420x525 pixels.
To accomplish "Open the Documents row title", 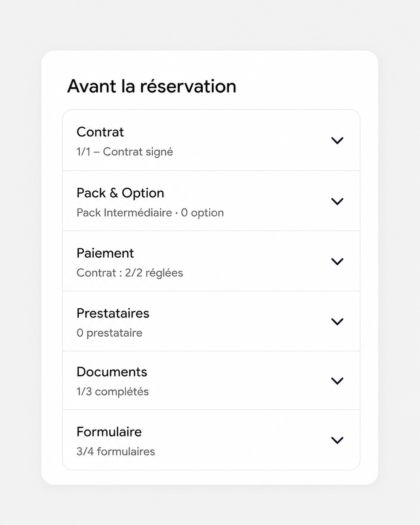I will click(x=112, y=372).
